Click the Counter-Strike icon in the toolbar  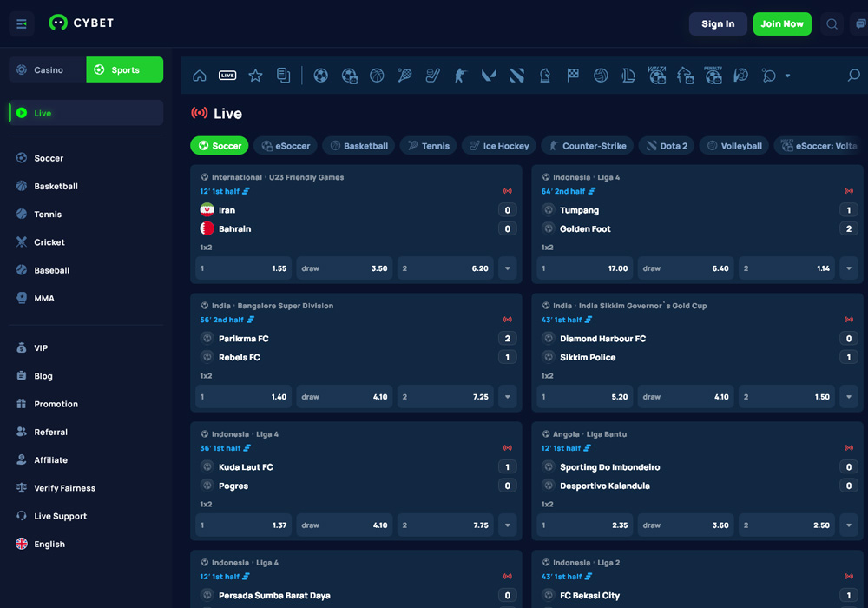[x=460, y=76]
